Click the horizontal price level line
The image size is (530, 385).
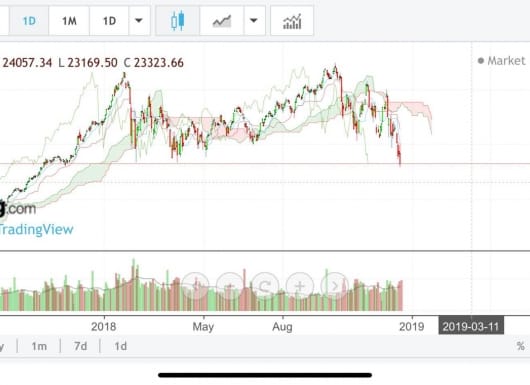click(265, 164)
